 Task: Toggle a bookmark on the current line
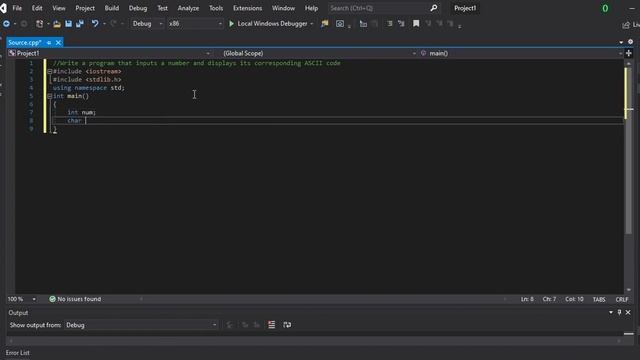click(x=416, y=24)
